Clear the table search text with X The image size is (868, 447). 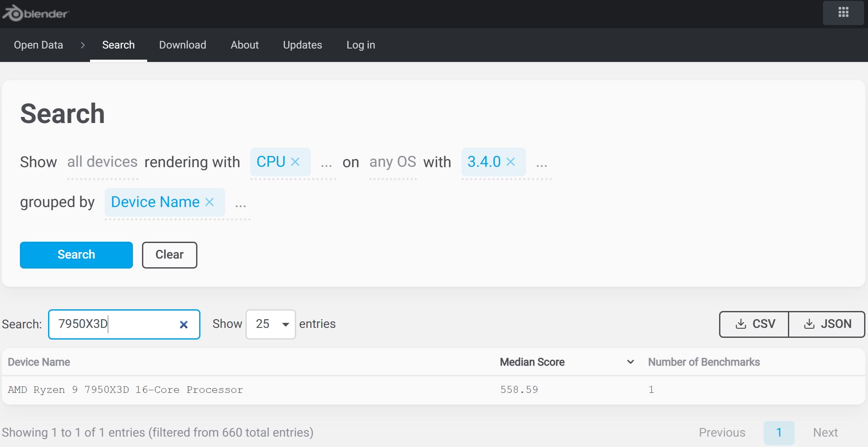point(184,324)
